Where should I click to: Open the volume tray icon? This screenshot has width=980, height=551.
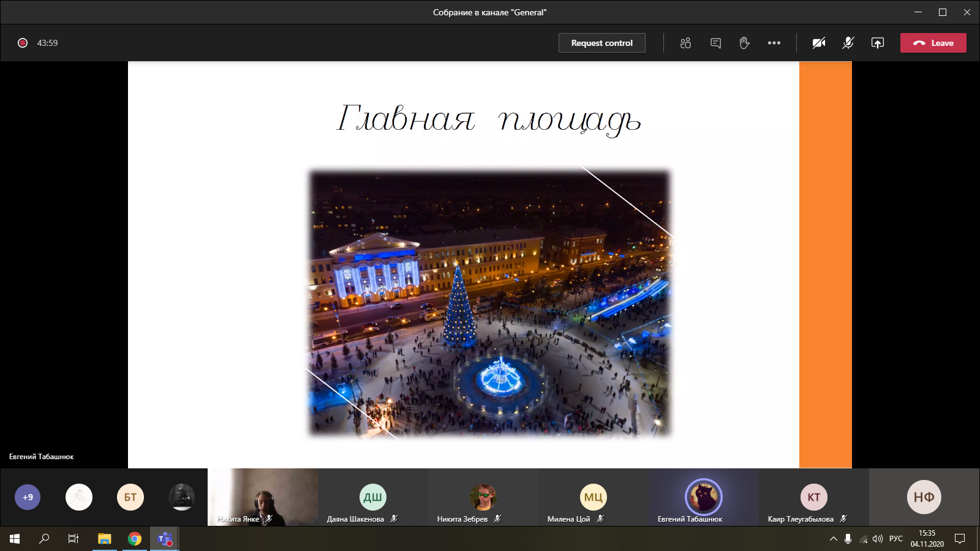click(x=878, y=539)
